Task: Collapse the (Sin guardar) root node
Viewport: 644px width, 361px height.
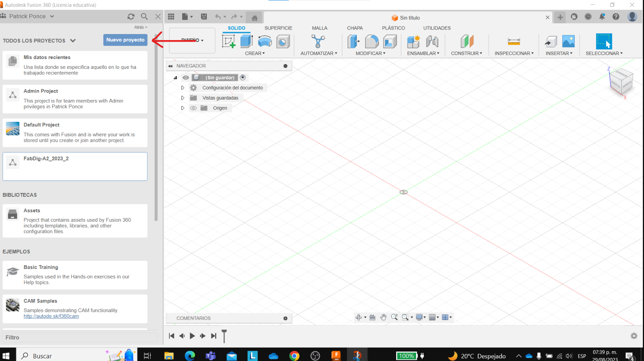Action: coord(175,78)
